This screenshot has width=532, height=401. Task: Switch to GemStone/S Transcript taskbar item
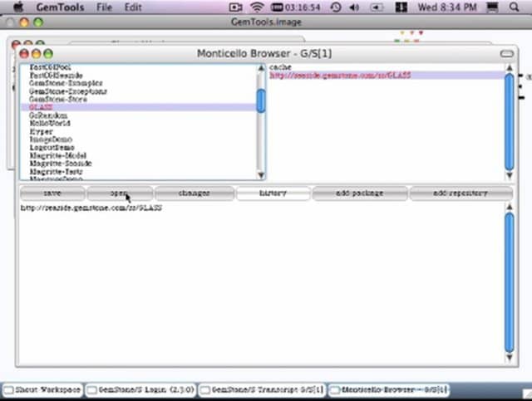click(x=262, y=390)
